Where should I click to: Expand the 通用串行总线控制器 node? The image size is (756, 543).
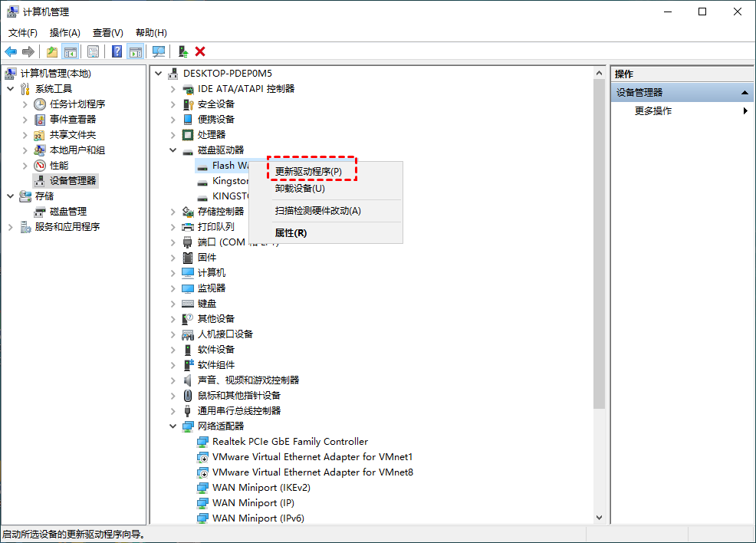pyautogui.click(x=173, y=411)
